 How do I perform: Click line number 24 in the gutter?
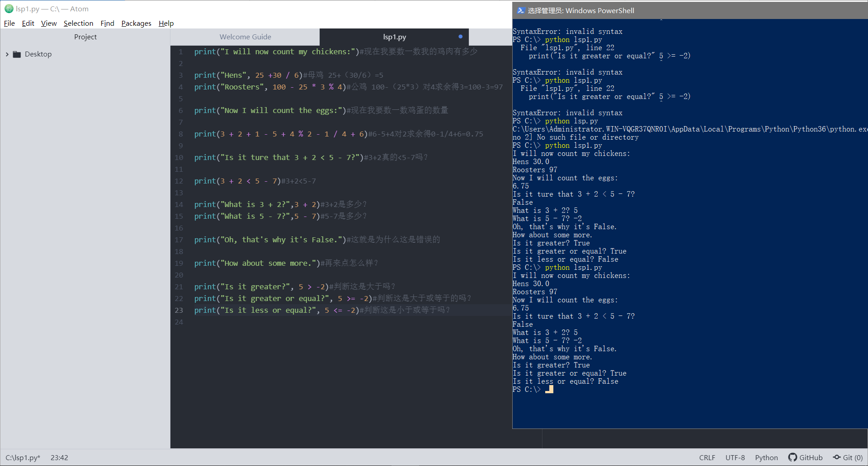(x=179, y=322)
